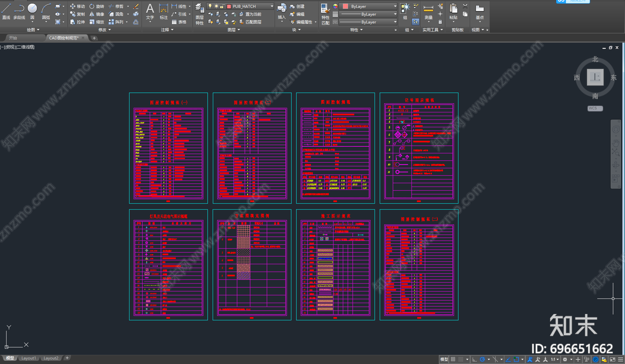The image size is (625, 364).
Task: Open the PUB_HATCH layer dropdown
Action: click(241, 6)
